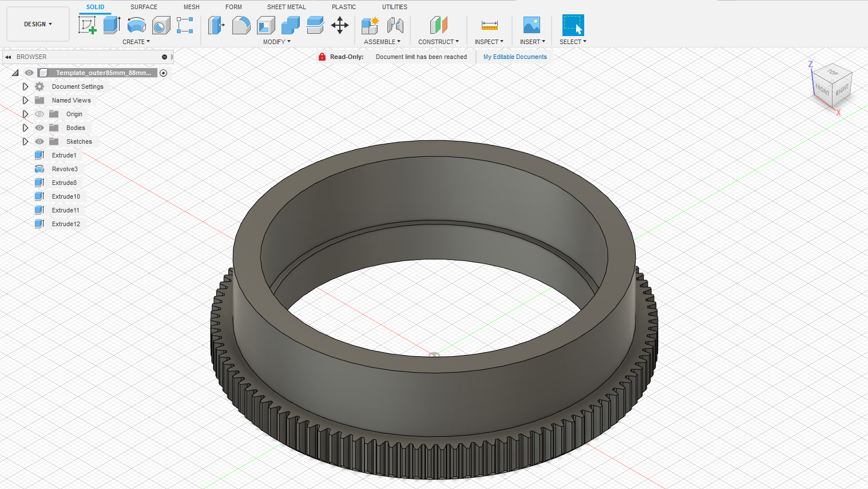Viewport: 868px width, 489px height.
Task: Select the Hole tool
Action: click(x=161, y=25)
